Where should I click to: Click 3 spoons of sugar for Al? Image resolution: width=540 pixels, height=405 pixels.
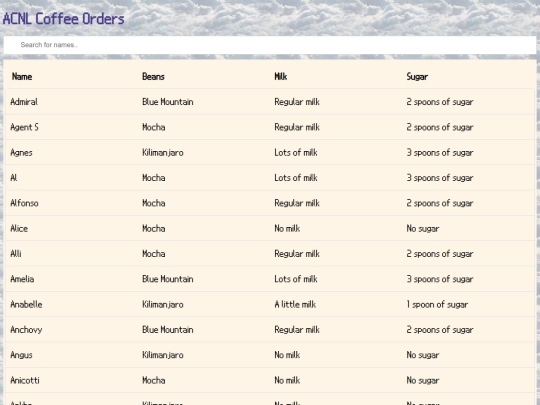pos(440,178)
